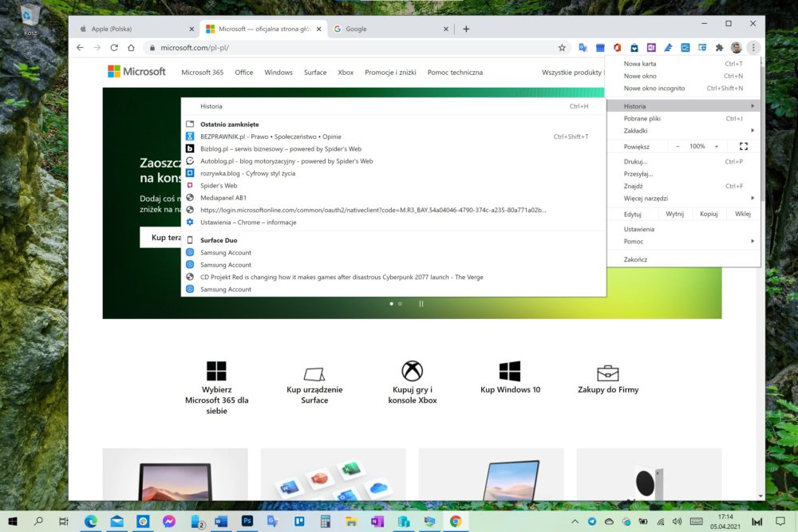The width and height of the screenshot is (798, 532).
Task: Close the Apple (Polska) tab
Action: [192, 29]
